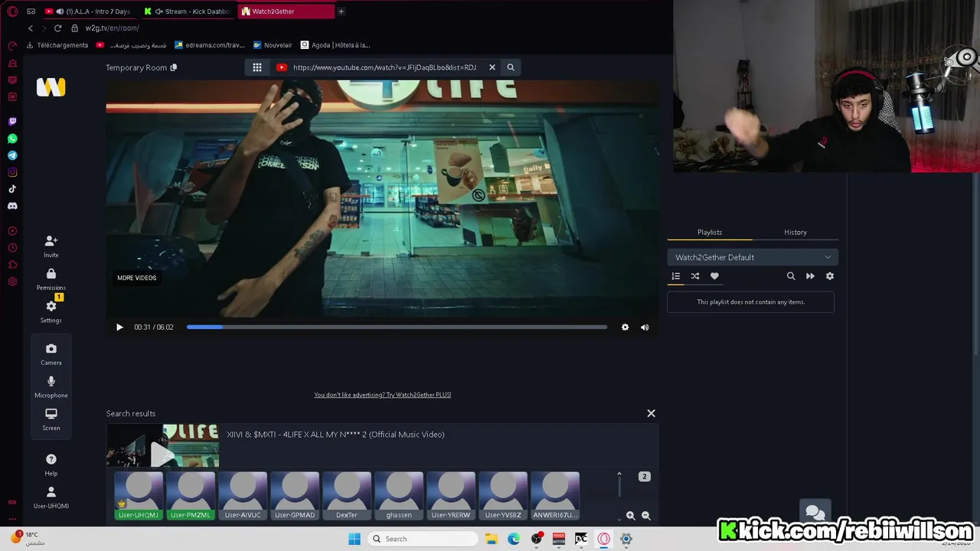The width and height of the screenshot is (980, 551).
Task: Open Discord in Opera sidebar
Action: (12, 206)
